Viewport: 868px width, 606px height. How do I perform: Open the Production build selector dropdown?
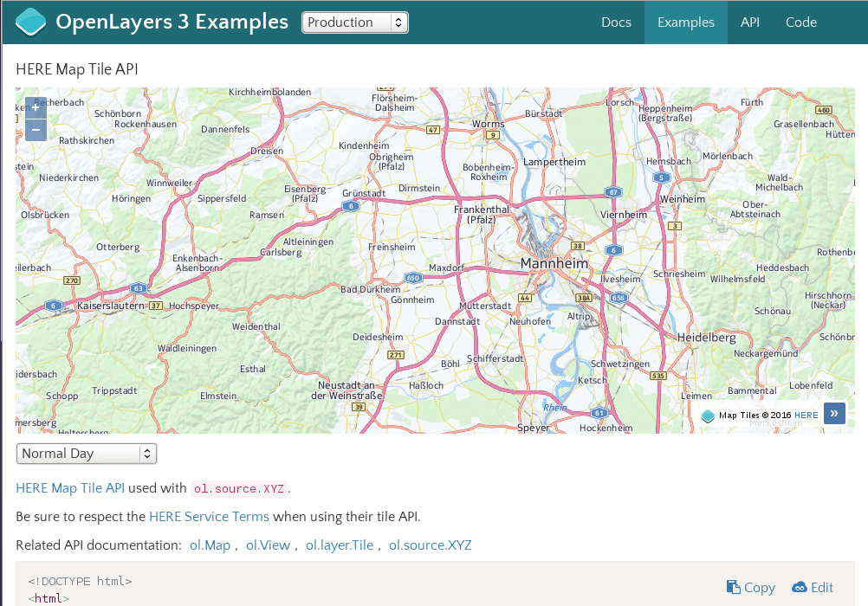click(x=355, y=22)
